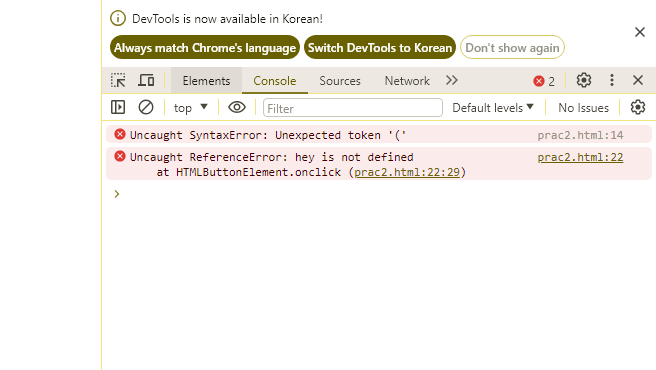This screenshot has height=370, width=656.
Task: Click the console prompt chevron
Action: coord(117,194)
